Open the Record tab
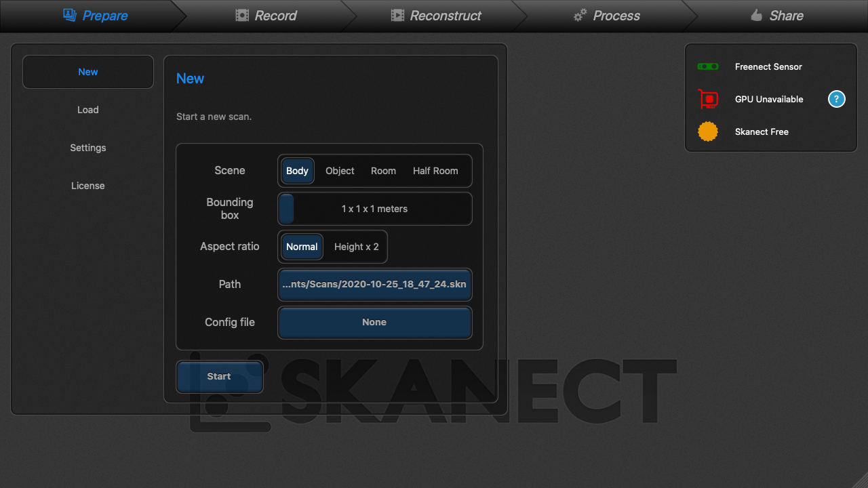The image size is (868, 488). click(x=266, y=16)
